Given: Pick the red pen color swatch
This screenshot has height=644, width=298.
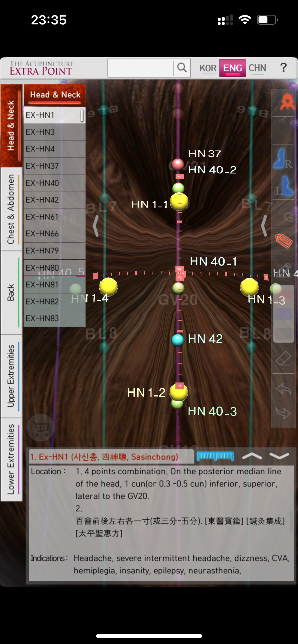Looking at the screenshot, I should (283, 295).
